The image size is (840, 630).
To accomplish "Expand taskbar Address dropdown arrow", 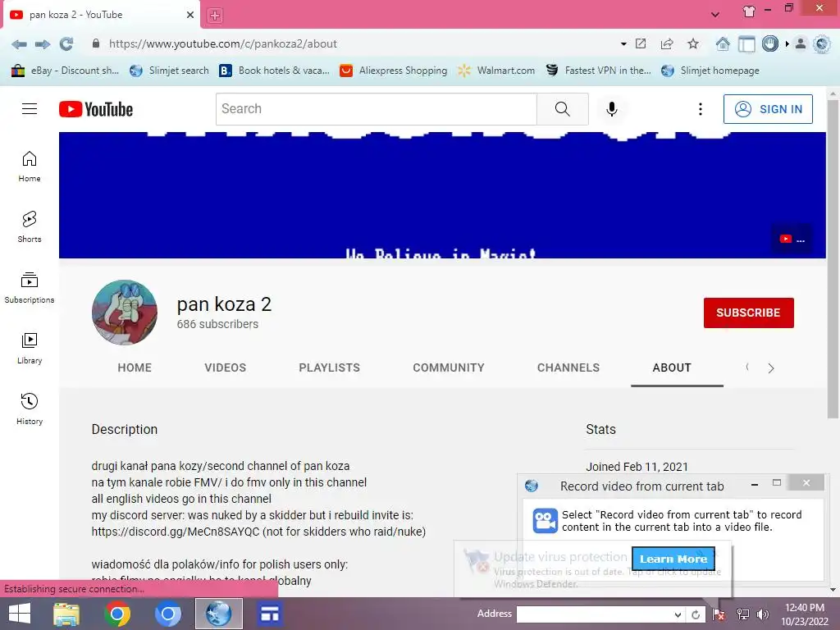I will (x=678, y=614).
